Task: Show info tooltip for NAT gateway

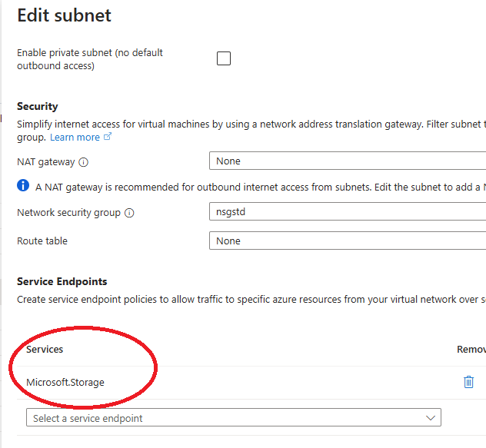Action: 83,162
